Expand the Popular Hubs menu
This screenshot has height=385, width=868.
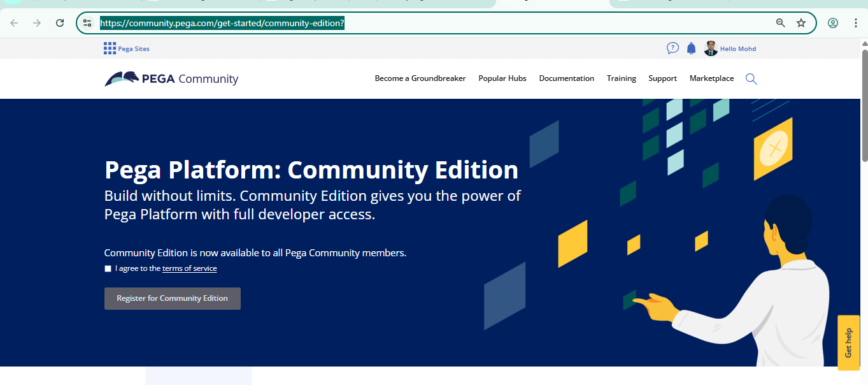click(x=502, y=78)
